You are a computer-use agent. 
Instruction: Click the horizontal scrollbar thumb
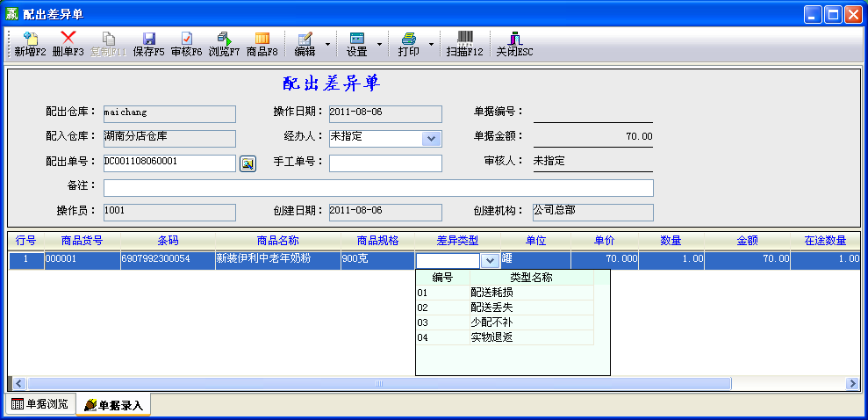pos(379,383)
